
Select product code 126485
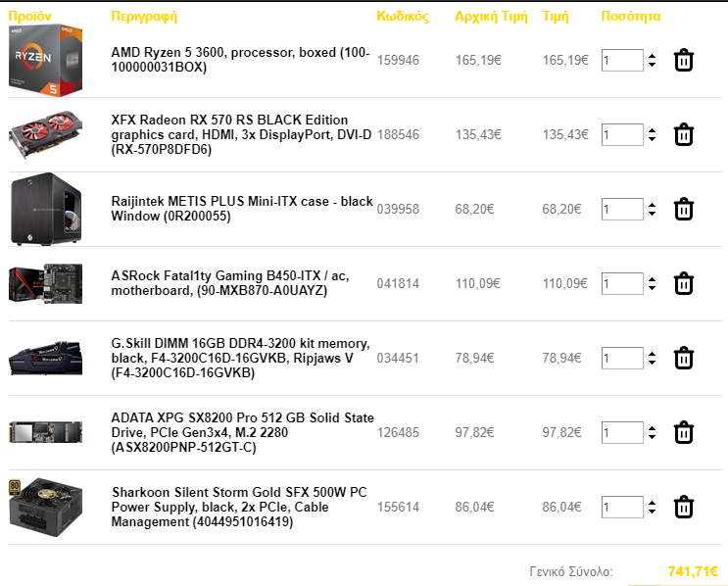coord(398,432)
